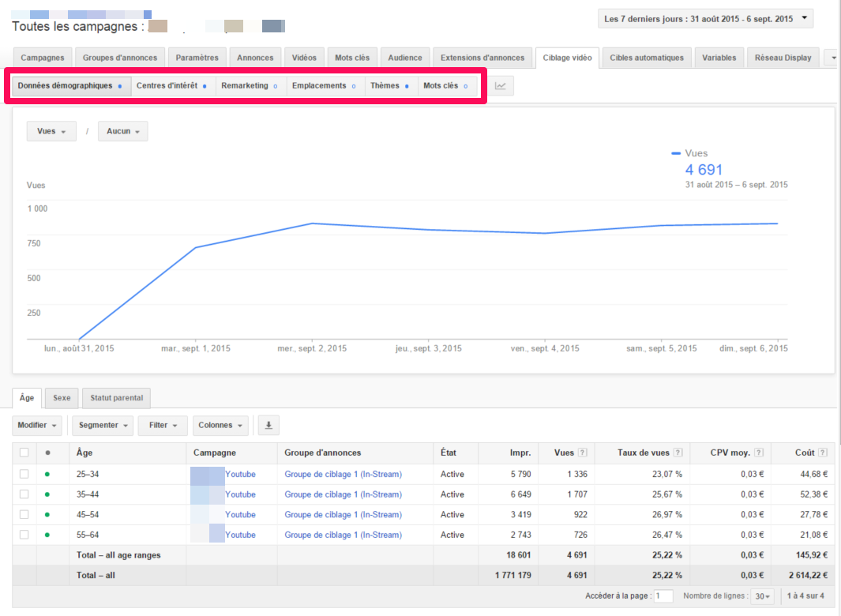841x616 pixels.
Task: Select the Âge demographic tab
Action: pyautogui.click(x=27, y=398)
